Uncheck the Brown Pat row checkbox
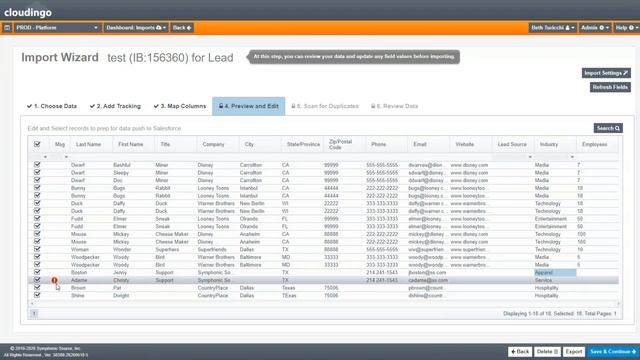Screen dimensions: 640x360 [37, 287]
